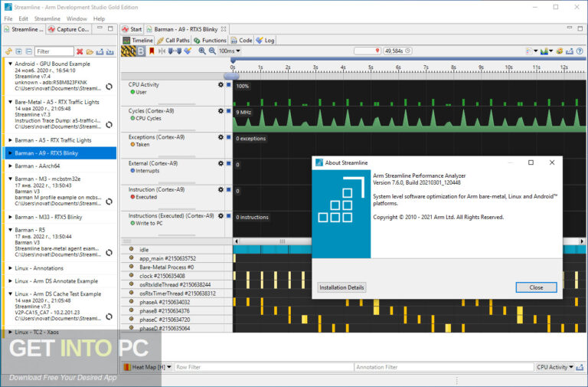Expand the Barman - A5 - RTX Traffic Lights entry
588x387 pixels.
coord(10,140)
